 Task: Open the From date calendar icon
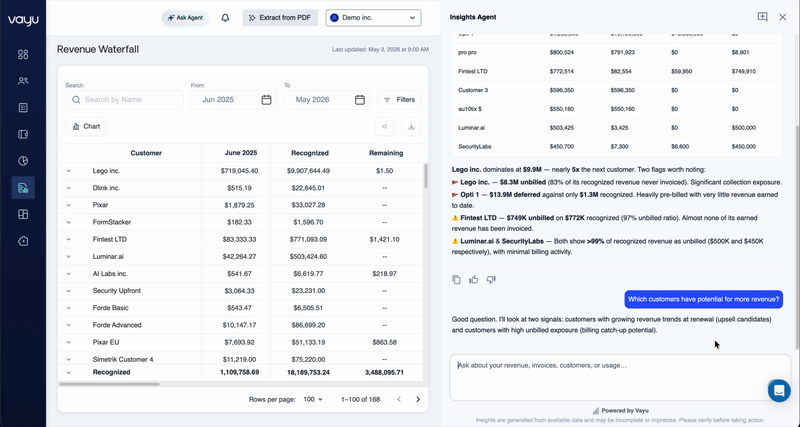tap(266, 99)
